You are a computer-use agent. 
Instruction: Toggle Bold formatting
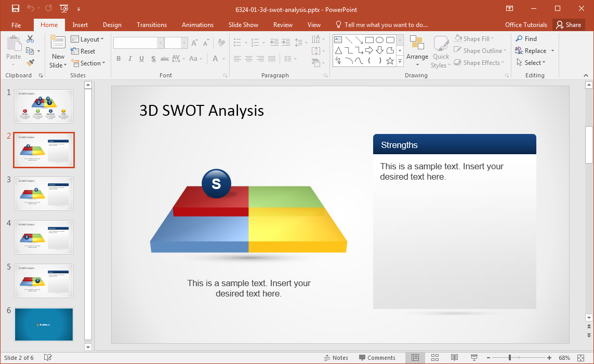[118, 59]
